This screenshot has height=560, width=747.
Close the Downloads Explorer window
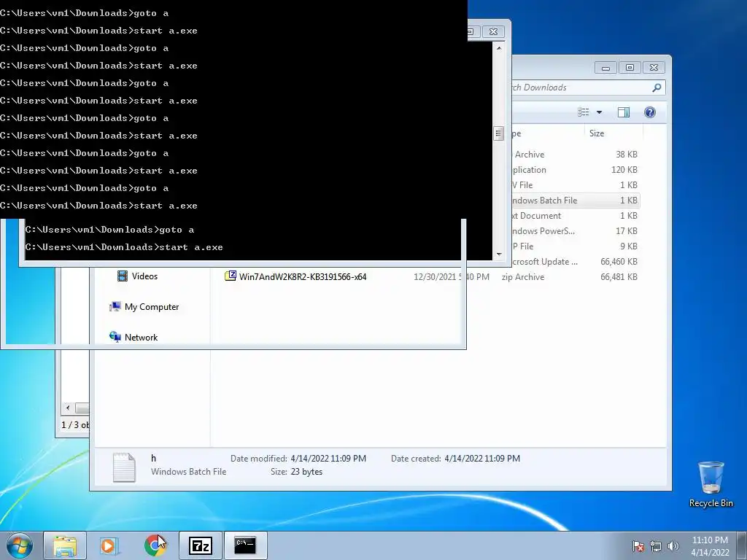pyautogui.click(x=654, y=68)
